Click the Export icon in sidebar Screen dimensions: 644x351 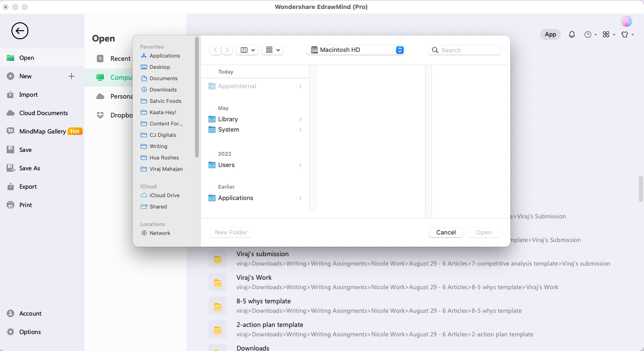(x=10, y=186)
